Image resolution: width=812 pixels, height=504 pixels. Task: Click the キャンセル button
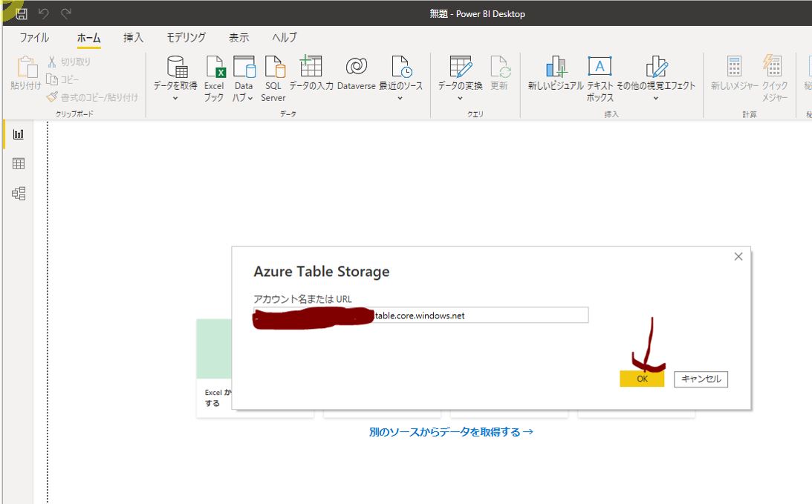pos(701,379)
